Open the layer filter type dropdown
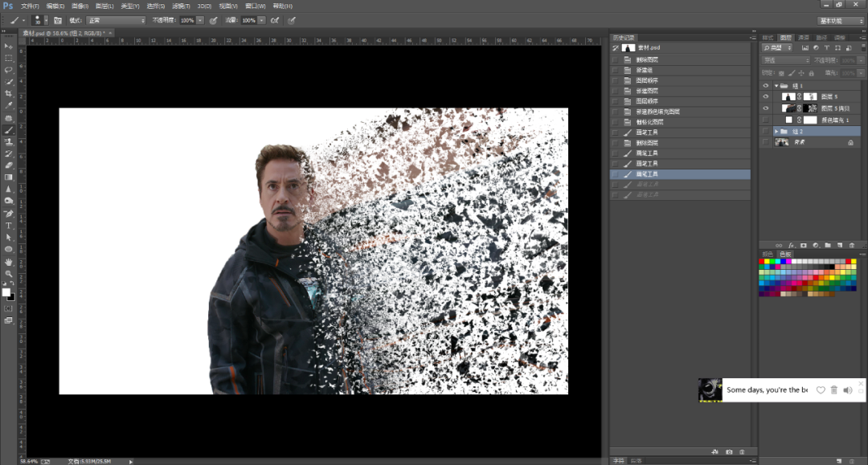This screenshot has width=868, height=465. point(777,48)
